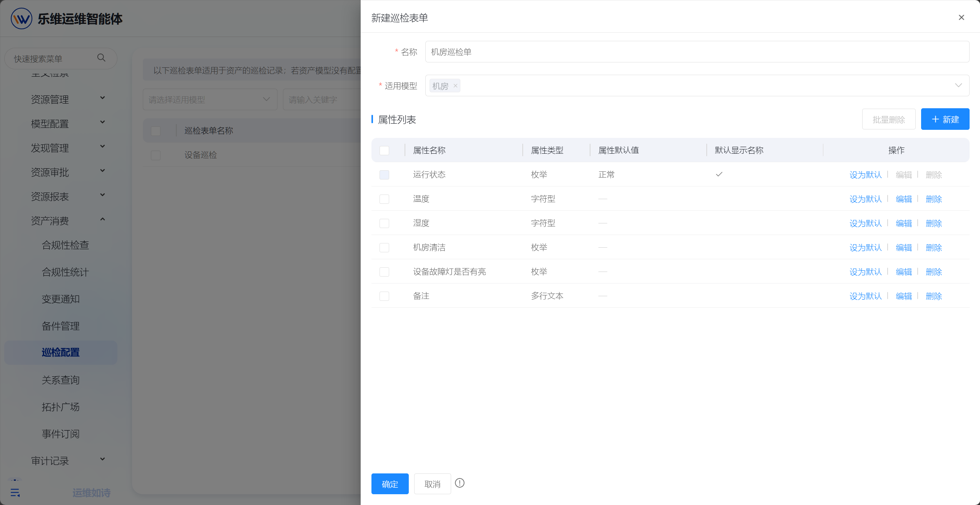Open the 合规性检查 menu item
This screenshot has height=505, width=980.
65,245
